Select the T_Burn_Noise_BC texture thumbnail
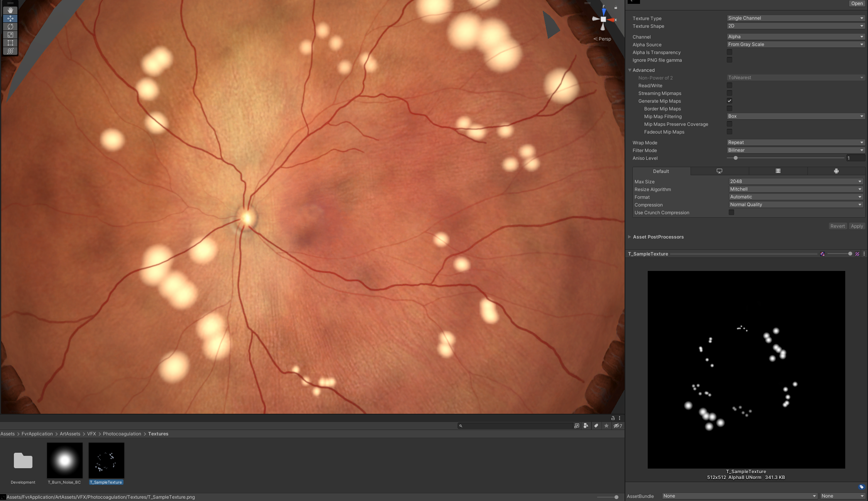The height and width of the screenshot is (501, 868). 64,461
